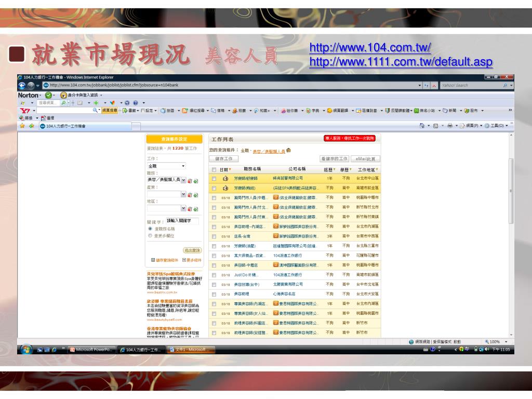The height and width of the screenshot is (399, 532).
Task: Tick the checkbox for 芳療師(晚班) row
Action: (214, 188)
